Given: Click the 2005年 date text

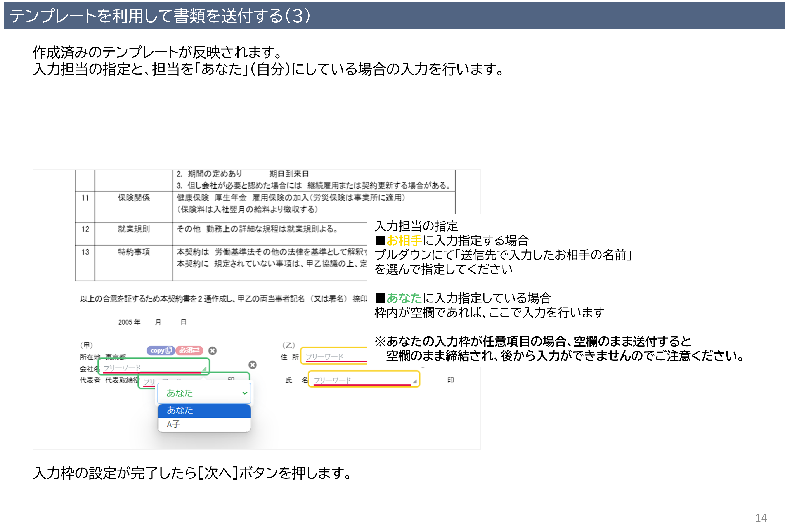Looking at the screenshot, I should 129,322.
